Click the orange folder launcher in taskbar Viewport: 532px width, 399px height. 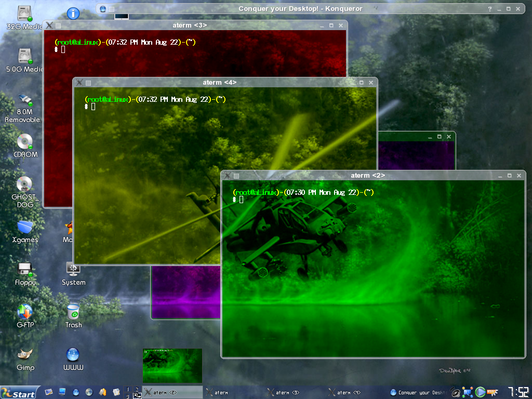103,392
